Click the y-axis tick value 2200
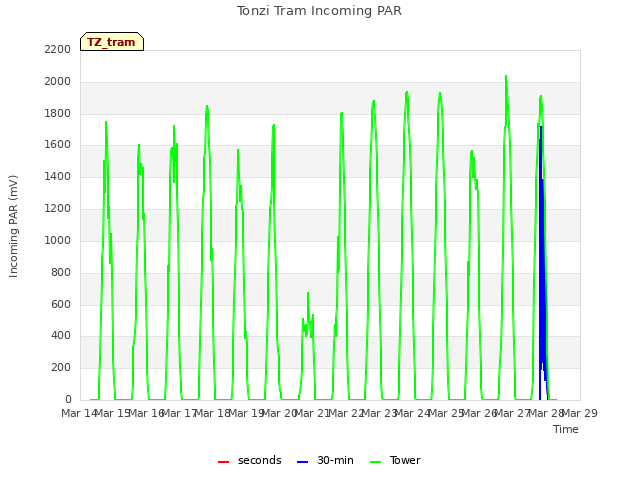The image size is (640, 480). [58, 50]
